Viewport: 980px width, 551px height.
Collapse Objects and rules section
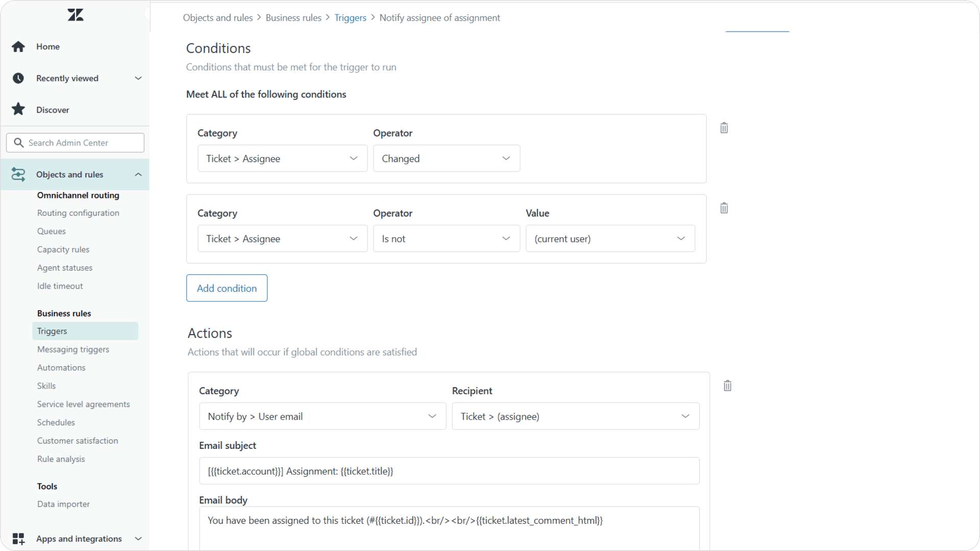[x=138, y=174]
